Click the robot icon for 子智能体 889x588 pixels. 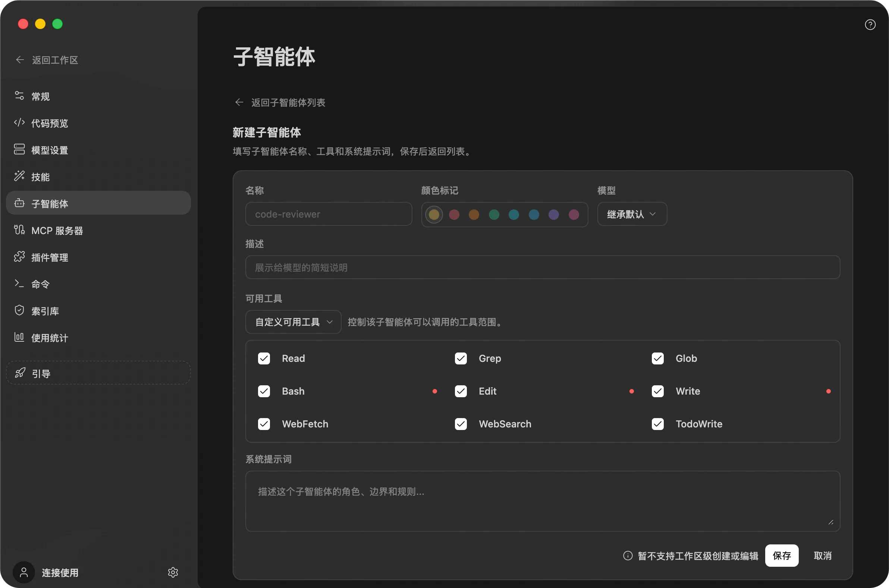click(x=19, y=203)
